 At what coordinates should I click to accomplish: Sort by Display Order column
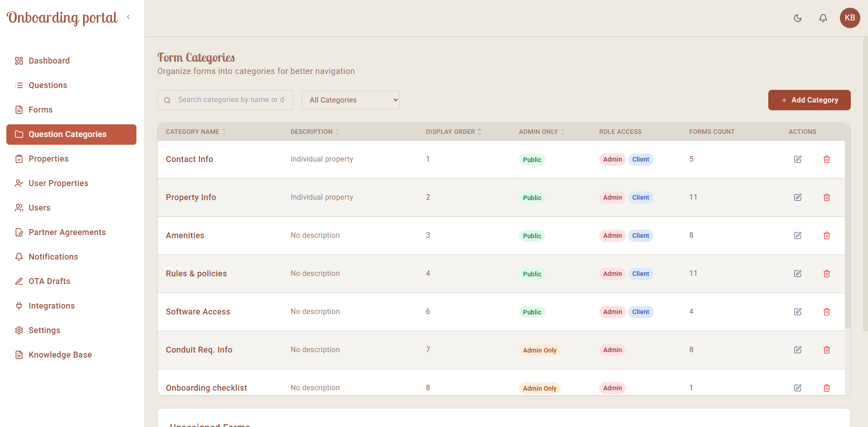tap(454, 132)
